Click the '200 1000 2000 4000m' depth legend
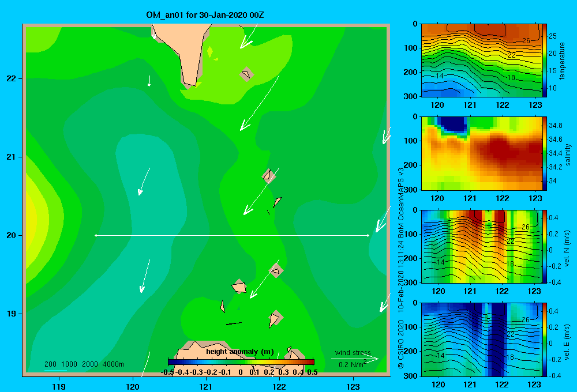577x392 pixels. point(84,364)
